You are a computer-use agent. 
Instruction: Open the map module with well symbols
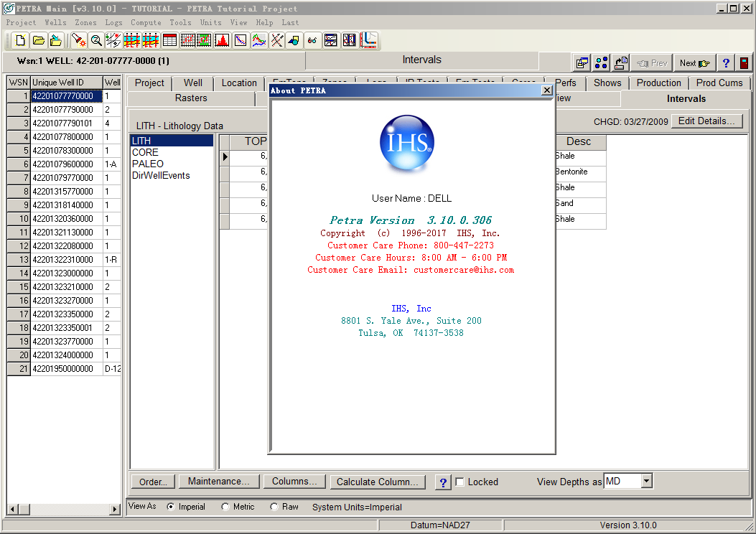click(113, 40)
